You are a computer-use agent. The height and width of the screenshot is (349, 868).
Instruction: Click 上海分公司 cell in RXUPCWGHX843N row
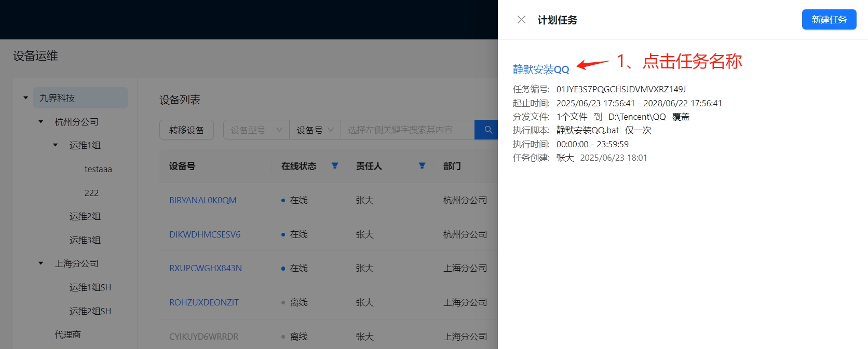click(x=465, y=268)
